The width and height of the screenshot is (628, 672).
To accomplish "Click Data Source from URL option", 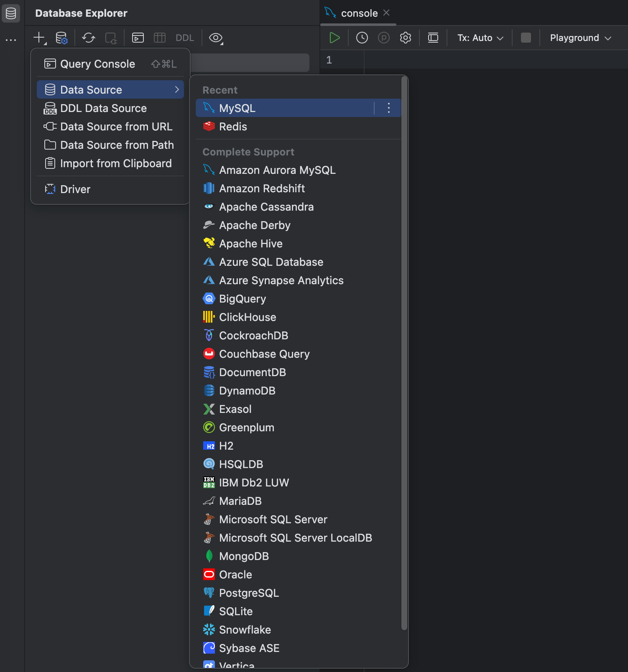I will click(116, 127).
